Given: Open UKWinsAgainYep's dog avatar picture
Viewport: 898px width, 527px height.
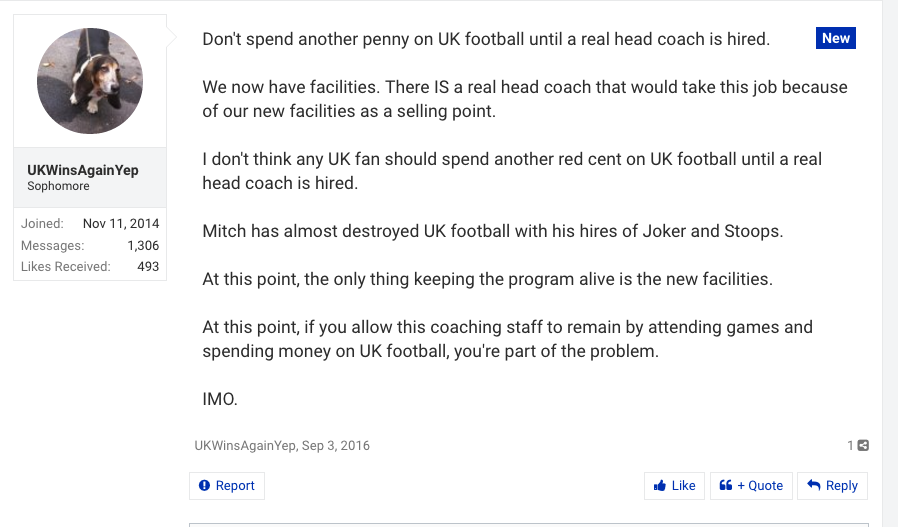Looking at the screenshot, I should point(90,81).
